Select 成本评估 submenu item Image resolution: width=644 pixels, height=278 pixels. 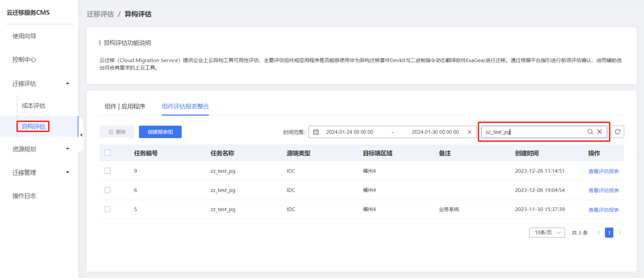click(33, 106)
